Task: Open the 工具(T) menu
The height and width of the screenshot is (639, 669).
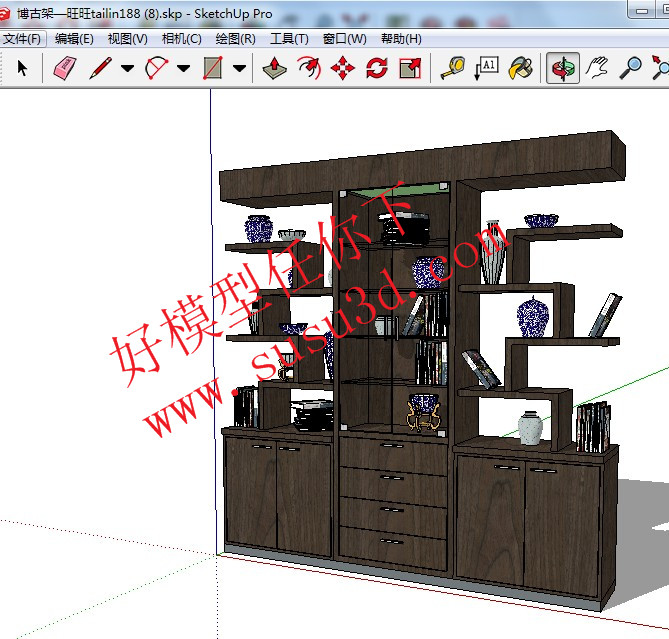Action: (289, 39)
